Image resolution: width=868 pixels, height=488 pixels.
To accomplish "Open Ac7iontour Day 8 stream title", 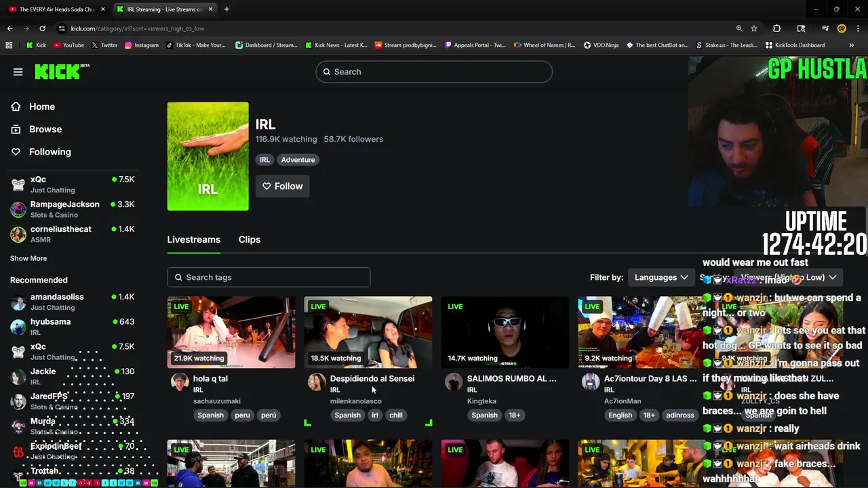I will coord(650,379).
